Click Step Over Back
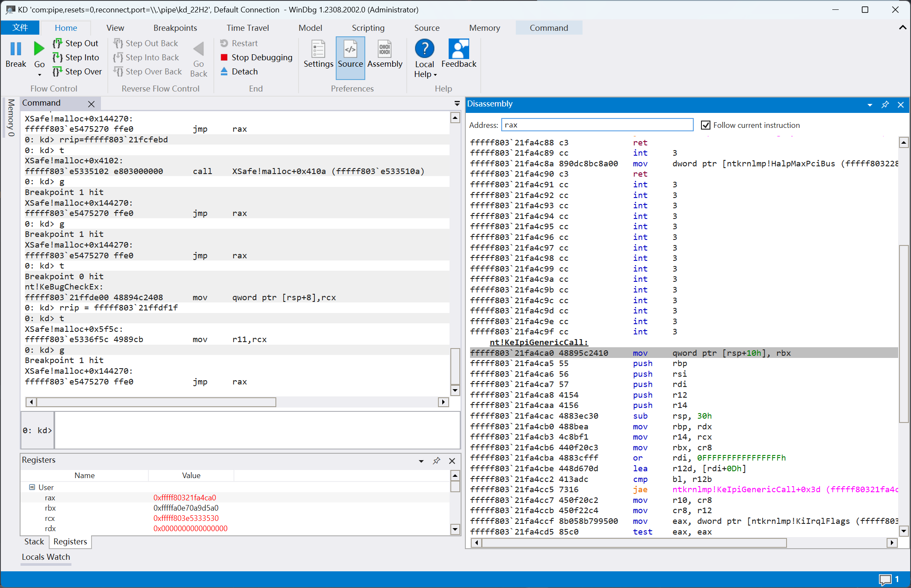The image size is (911, 588). [x=148, y=71]
